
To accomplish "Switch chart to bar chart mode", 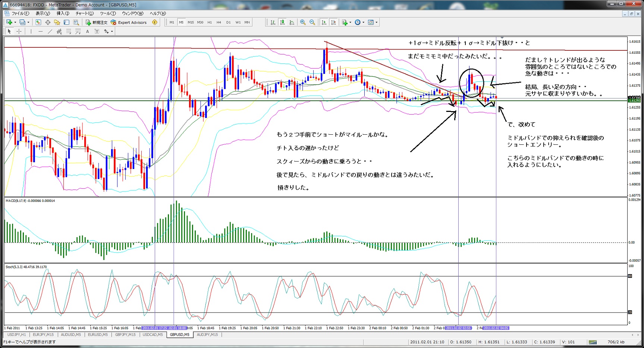I will click(x=273, y=22).
